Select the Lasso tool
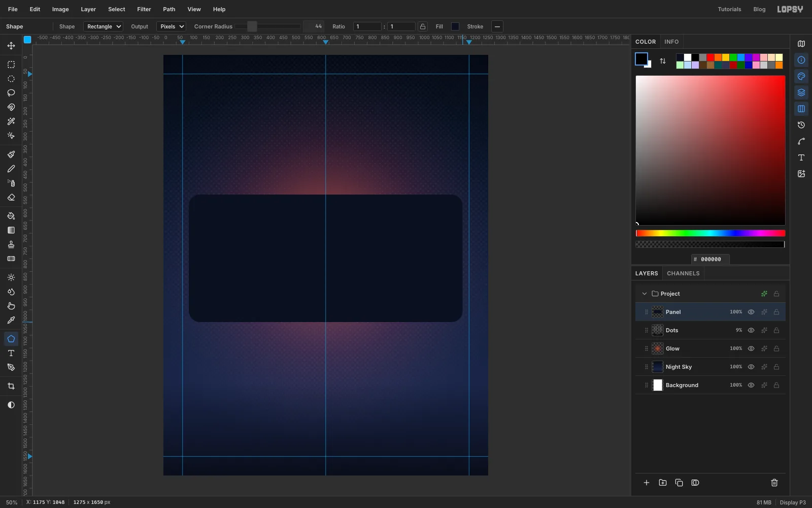Screen dimensions: 812x508 point(11,93)
